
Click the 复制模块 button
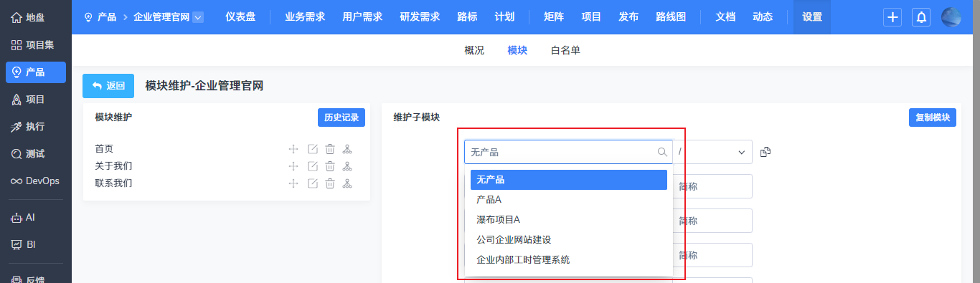click(x=933, y=117)
